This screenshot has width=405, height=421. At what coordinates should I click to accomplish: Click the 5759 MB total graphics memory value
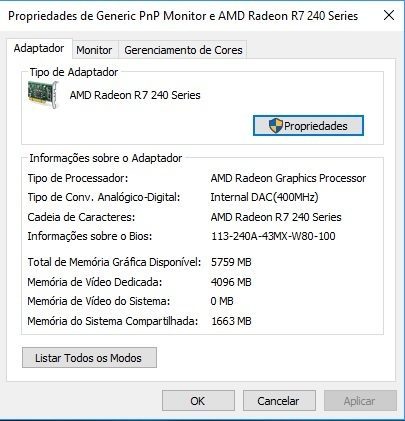231,262
